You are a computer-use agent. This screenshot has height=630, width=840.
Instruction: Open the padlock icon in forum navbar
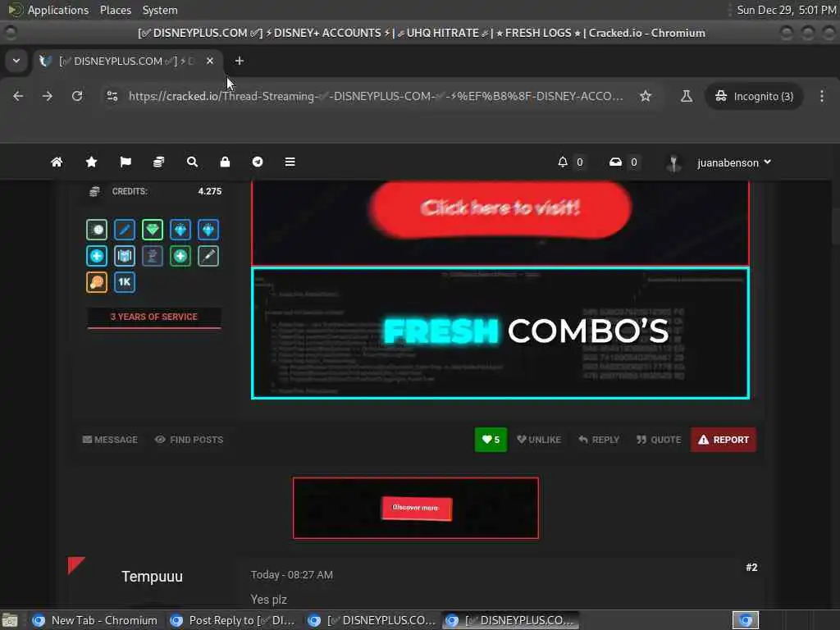(225, 162)
